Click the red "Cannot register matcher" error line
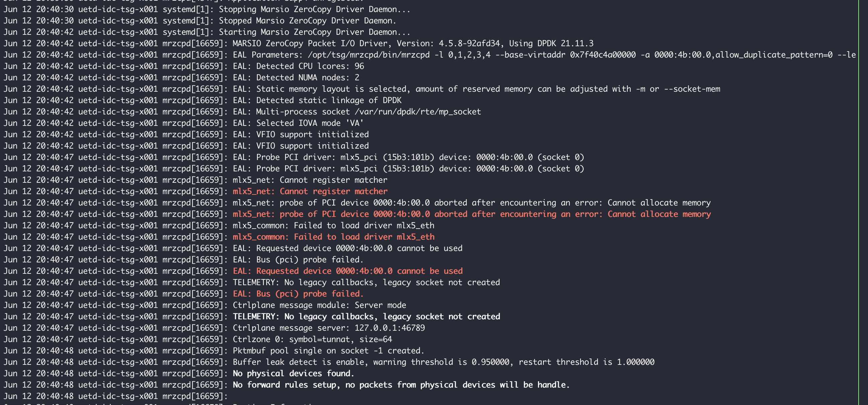This screenshot has height=405, width=868. pos(310,191)
